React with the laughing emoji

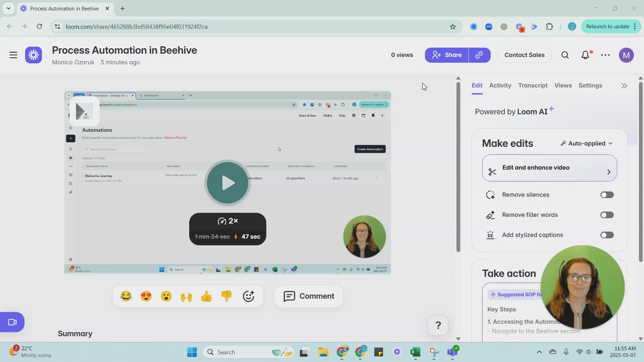coord(126,296)
